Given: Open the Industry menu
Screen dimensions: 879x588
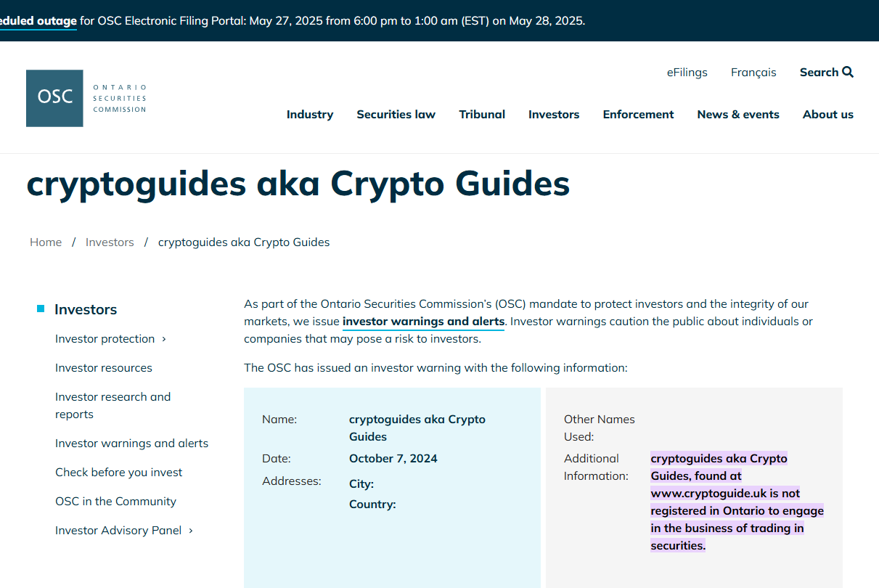Looking at the screenshot, I should [310, 114].
